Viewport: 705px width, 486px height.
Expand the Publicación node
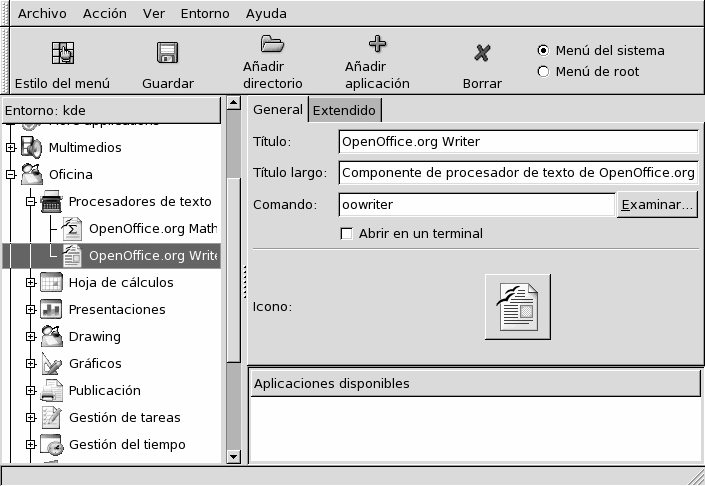click(x=31, y=390)
